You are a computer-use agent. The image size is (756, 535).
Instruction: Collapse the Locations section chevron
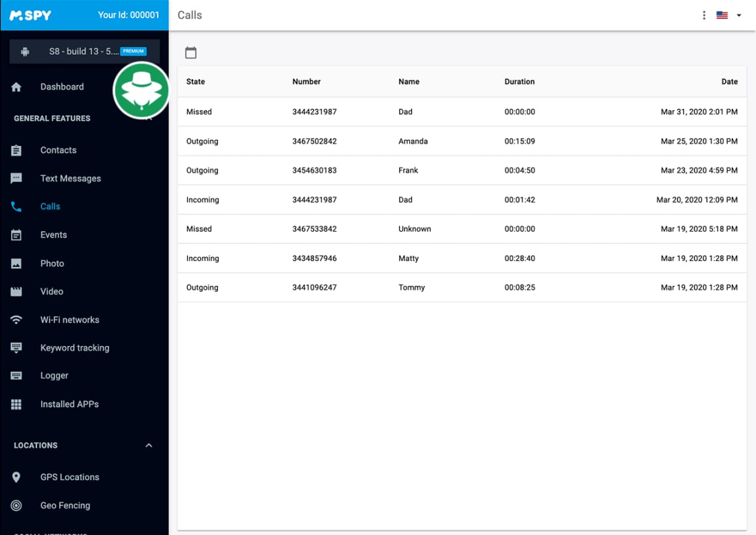point(149,445)
